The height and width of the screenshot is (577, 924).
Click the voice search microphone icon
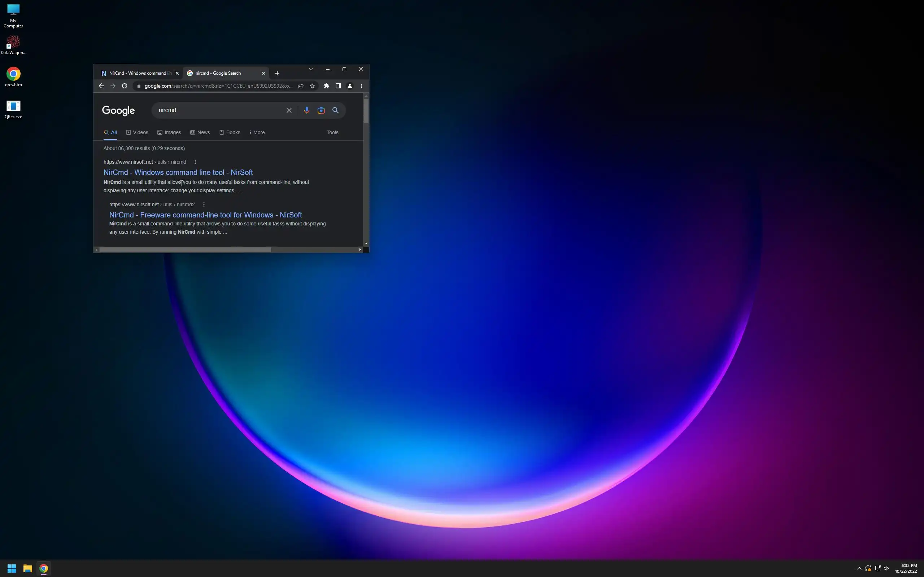point(306,110)
